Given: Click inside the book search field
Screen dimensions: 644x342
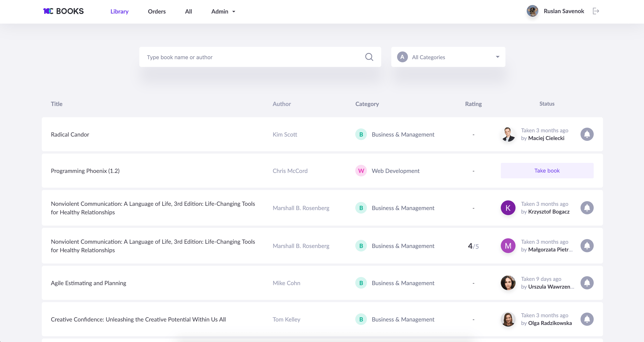Looking at the screenshot, I should pos(253,57).
